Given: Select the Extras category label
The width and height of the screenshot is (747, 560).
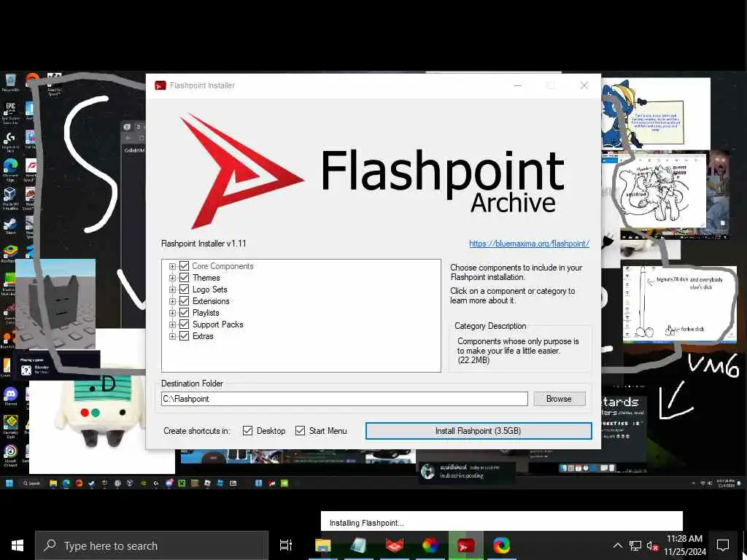Looking at the screenshot, I should pyautogui.click(x=203, y=336).
